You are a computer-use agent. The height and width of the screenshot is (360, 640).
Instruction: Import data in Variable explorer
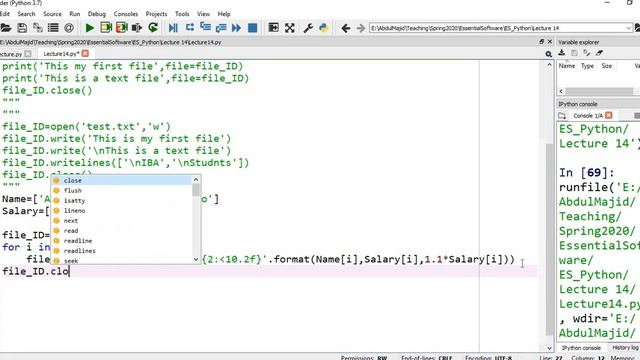click(562, 53)
